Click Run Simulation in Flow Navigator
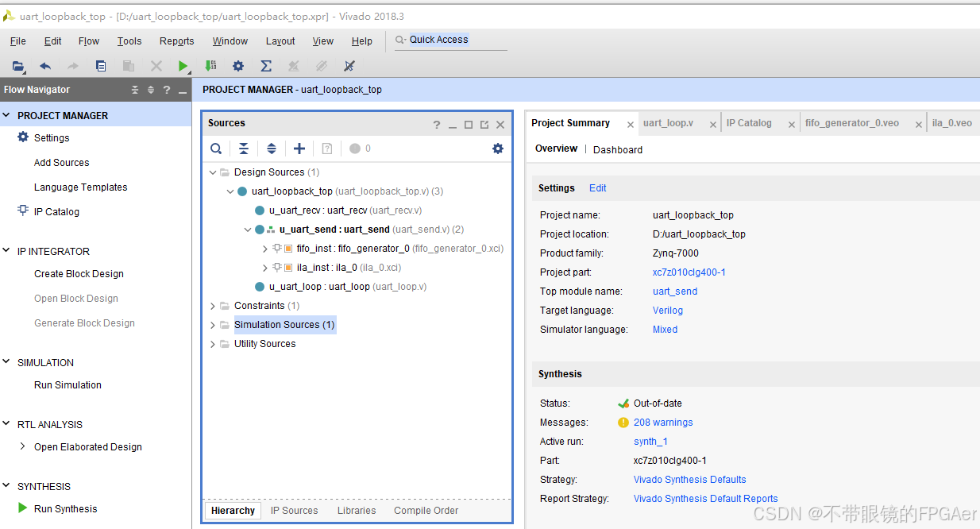 tap(68, 385)
